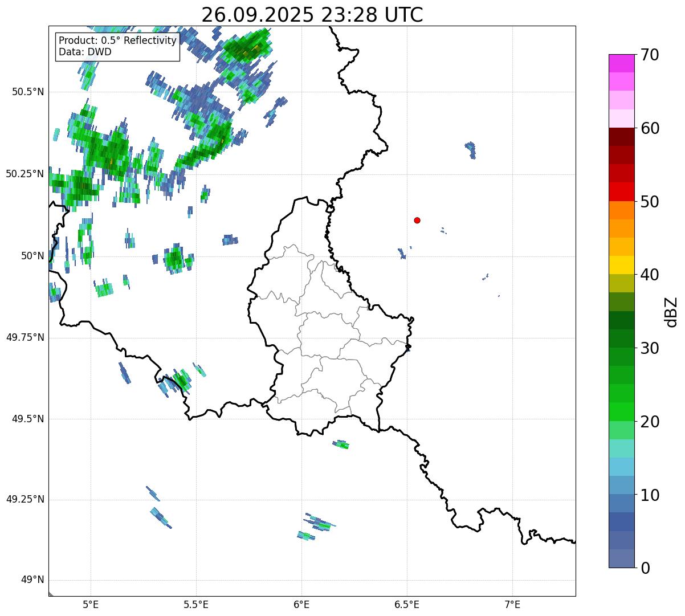This screenshot has width=685, height=616.
Task: Select the bright red swatch above 50
Action: click(621, 191)
